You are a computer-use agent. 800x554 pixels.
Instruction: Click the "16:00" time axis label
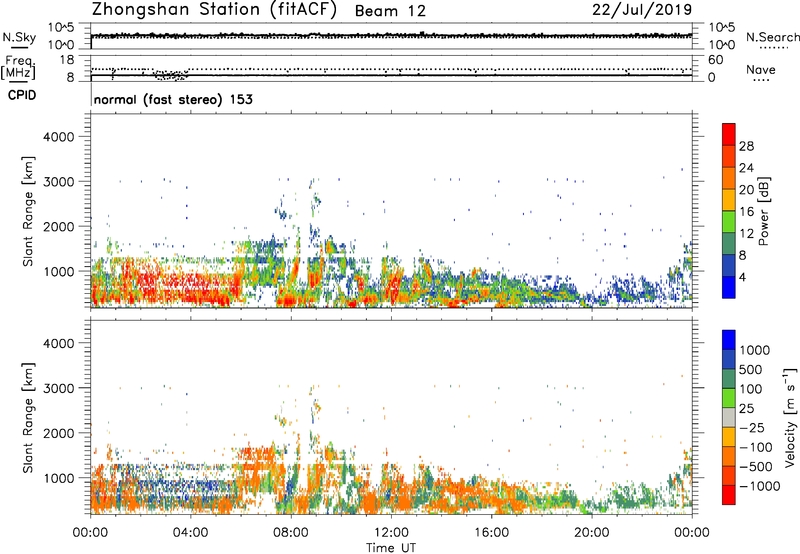pos(491,533)
